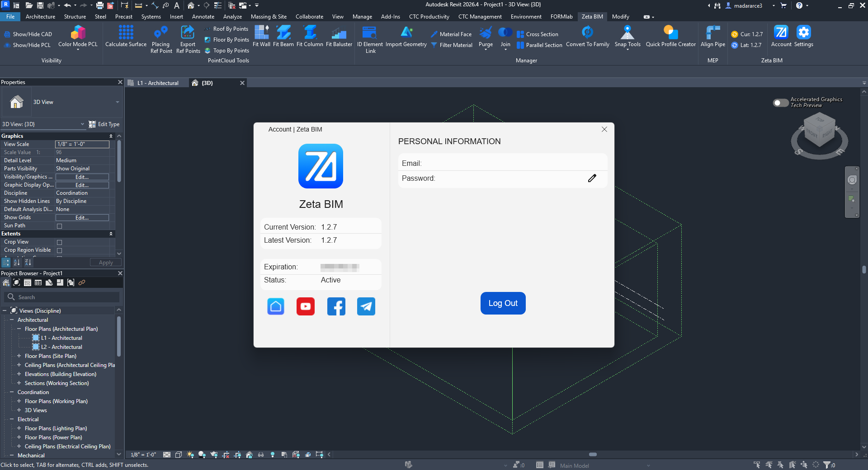
Task: Run the Purge tool
Action: [486, 37]
